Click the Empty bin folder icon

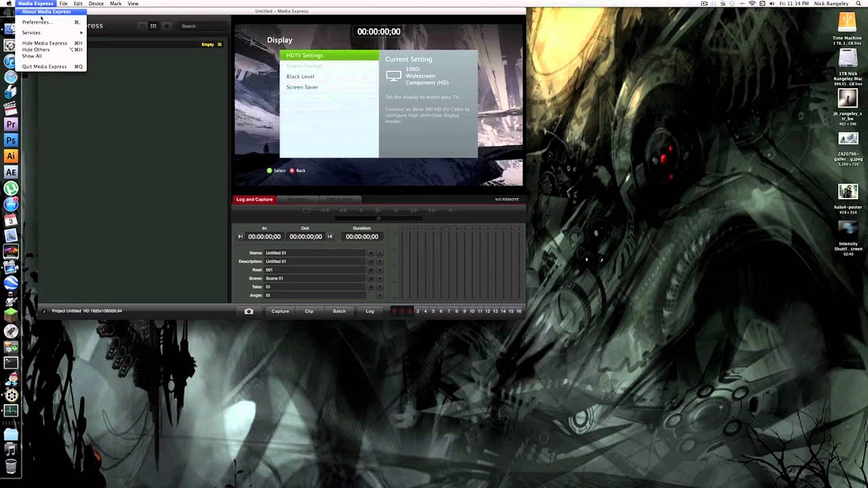pyautogui.click(x=219, y=45)
